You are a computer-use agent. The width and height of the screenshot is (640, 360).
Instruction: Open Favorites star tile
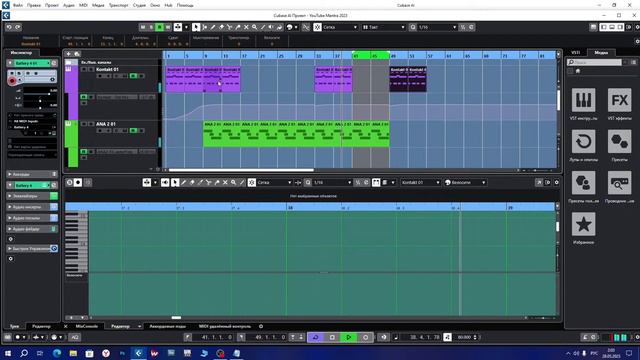(583, 224)
